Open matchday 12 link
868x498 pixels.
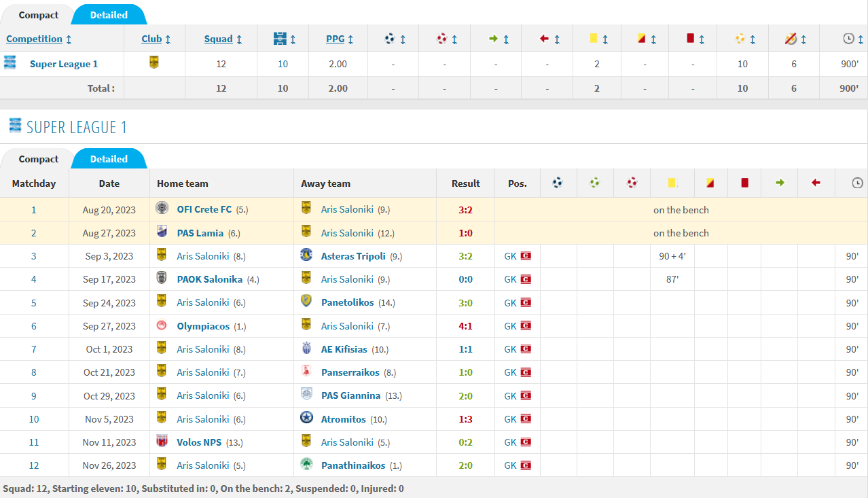coord(34,465)
